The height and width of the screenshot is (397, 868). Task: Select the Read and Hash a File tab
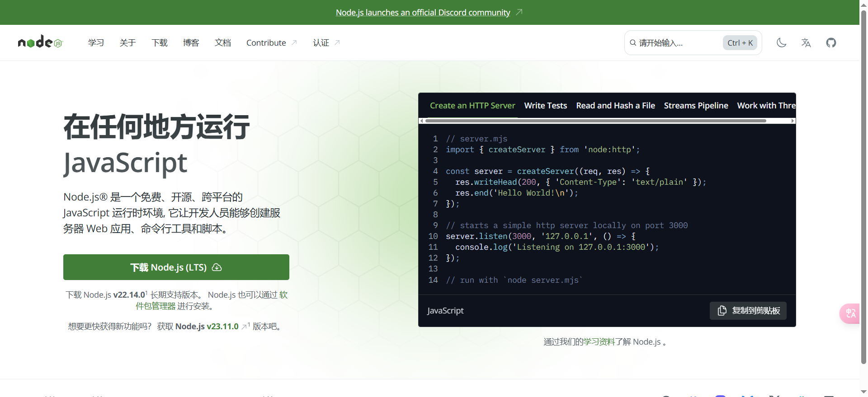pos(615,106)
